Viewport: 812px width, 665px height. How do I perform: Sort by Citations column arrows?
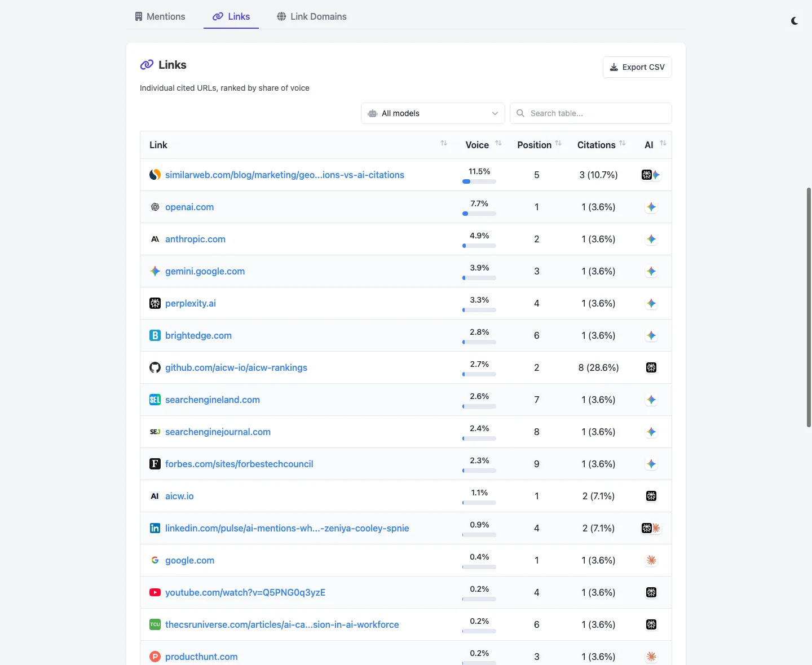623,143
